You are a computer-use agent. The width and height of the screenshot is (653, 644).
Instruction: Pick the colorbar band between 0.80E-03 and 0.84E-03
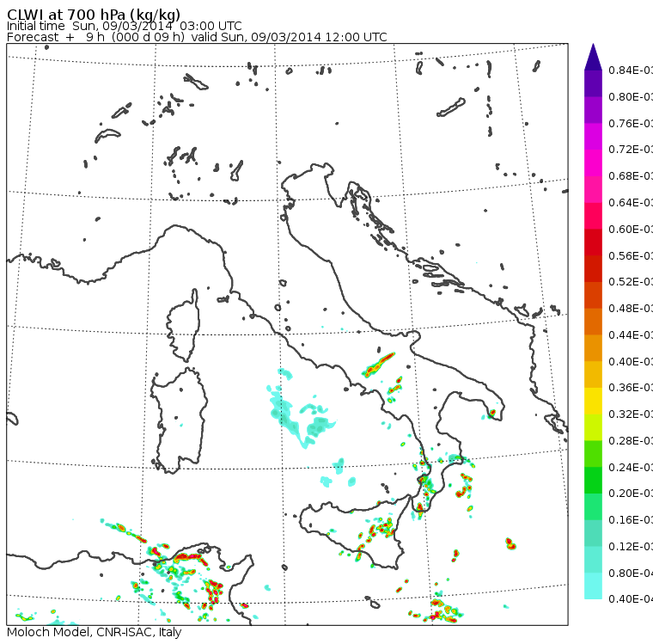pyautogui.click(x=593, y=83)
